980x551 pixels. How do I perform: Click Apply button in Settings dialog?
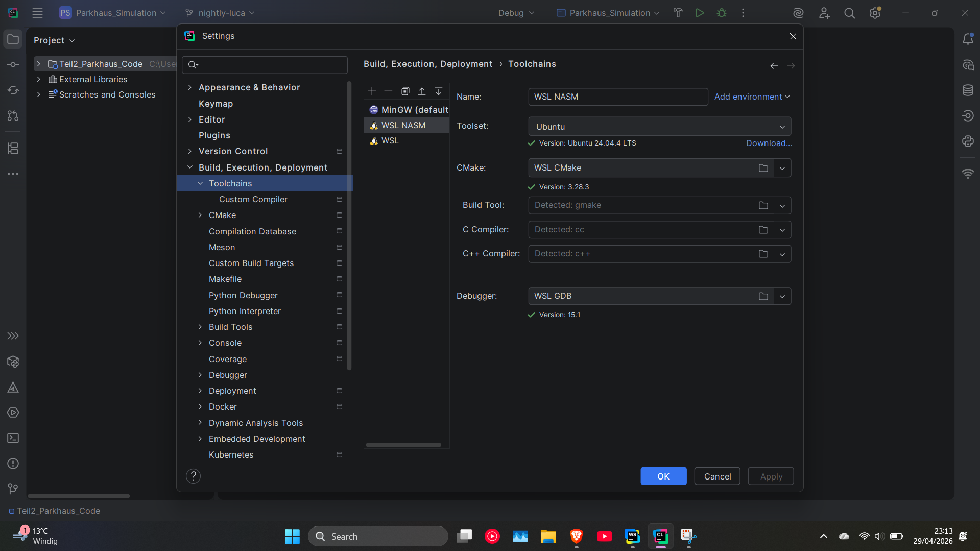(771, 476)
